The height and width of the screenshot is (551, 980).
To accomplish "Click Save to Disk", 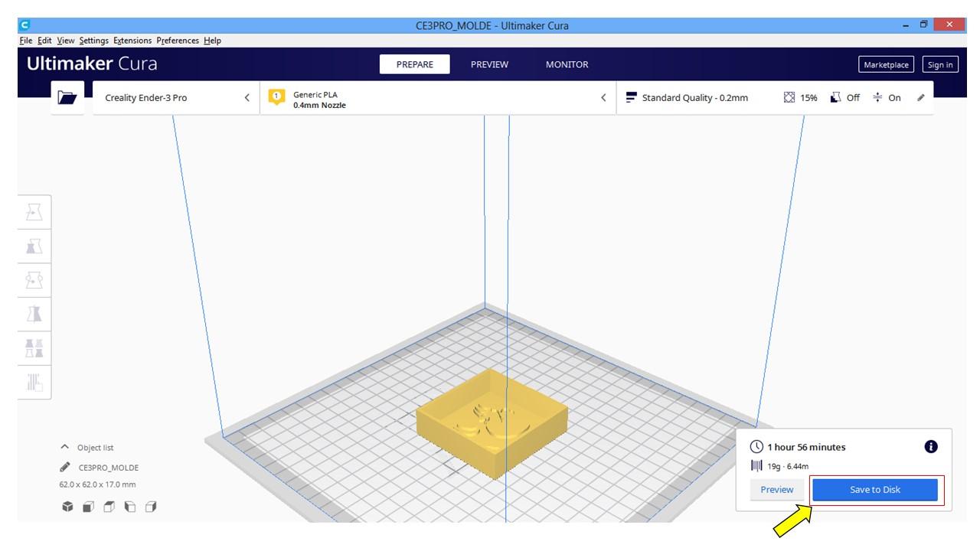I will click(x=875, y=490).
